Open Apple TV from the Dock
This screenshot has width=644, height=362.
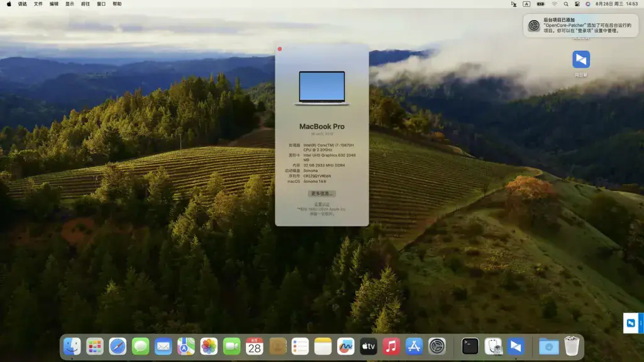(x=369, y=346)
